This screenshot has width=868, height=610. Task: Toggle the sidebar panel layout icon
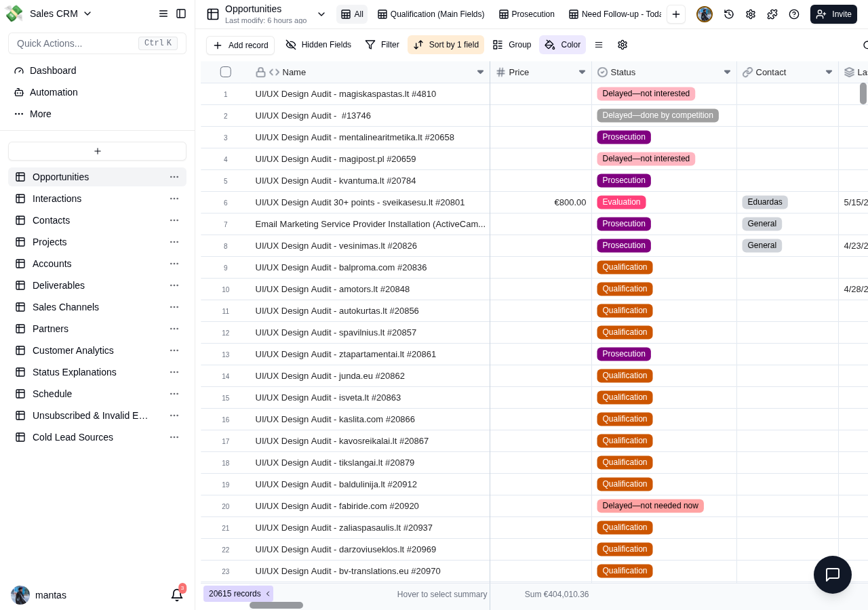pyautogui.click(x=181, y=14)
